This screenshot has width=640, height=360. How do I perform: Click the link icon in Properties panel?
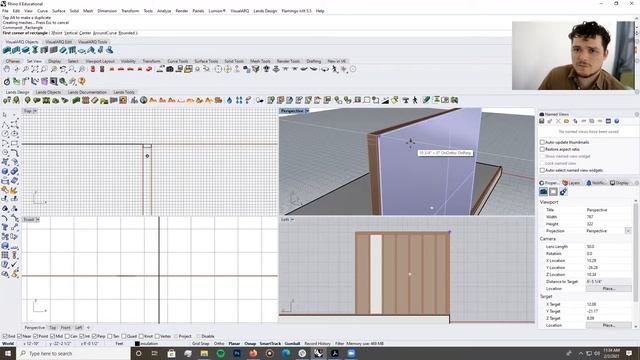[563, 192]
